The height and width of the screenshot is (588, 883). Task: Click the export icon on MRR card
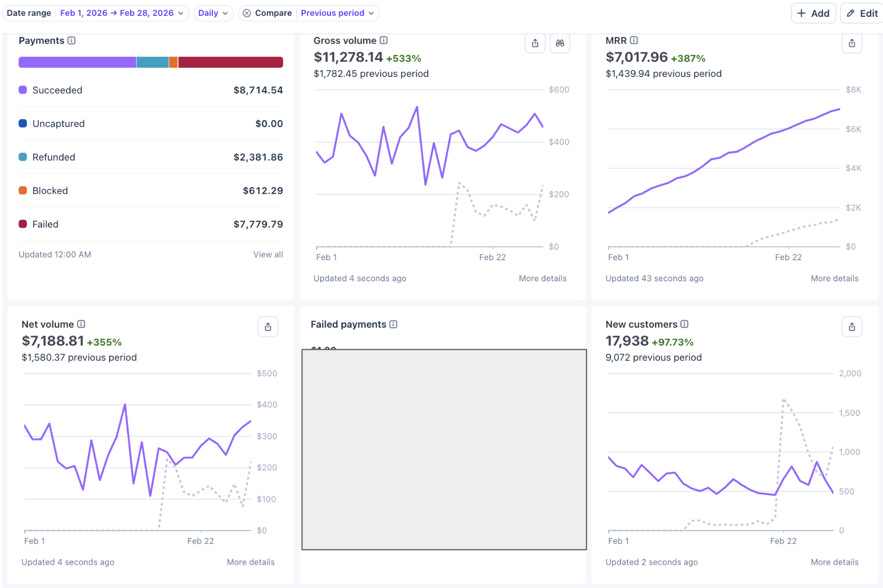click(x=851, y=43)
